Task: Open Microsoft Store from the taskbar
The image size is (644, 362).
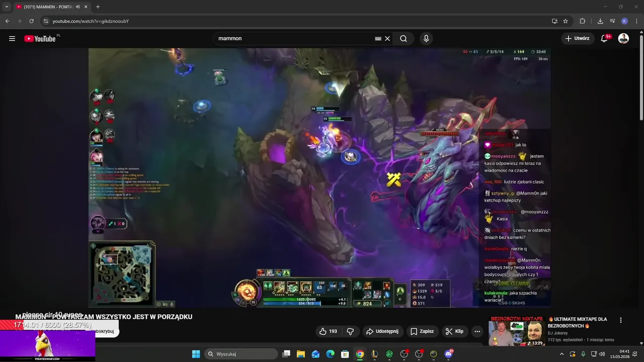Action: pos(345,354)
